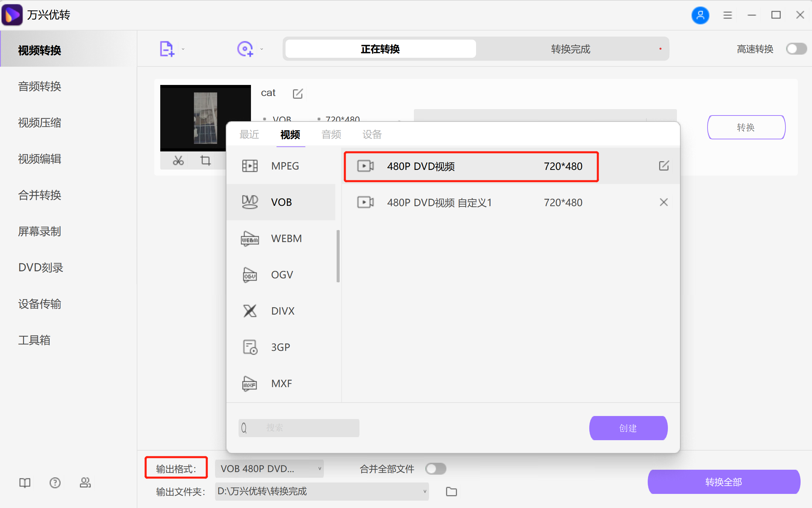
Task: Click the scissors trim icon under thumbnail
Action: (x=178, y=160)
